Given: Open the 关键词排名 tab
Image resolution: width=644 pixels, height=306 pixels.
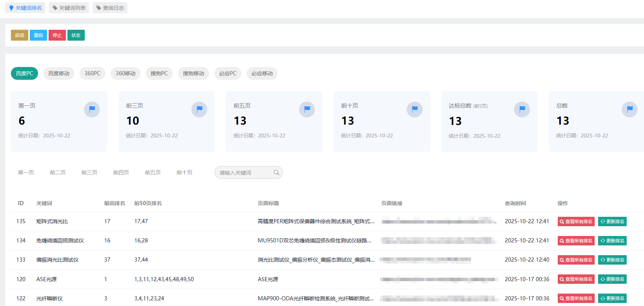Looking at the screenshot, I should click(25, 8).
